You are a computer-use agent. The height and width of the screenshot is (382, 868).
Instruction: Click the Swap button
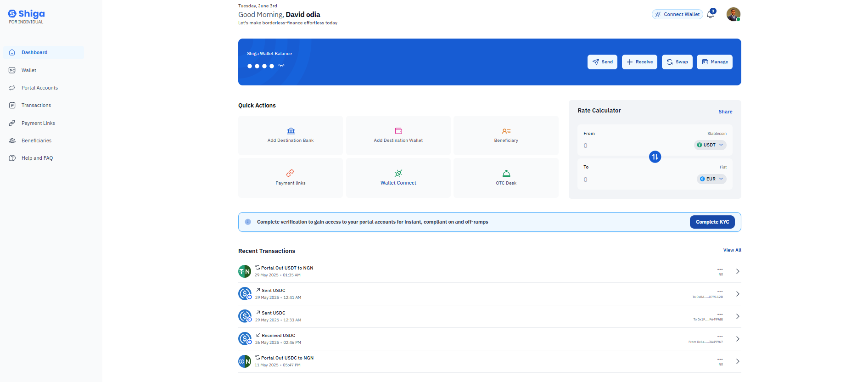click(677, 62)
